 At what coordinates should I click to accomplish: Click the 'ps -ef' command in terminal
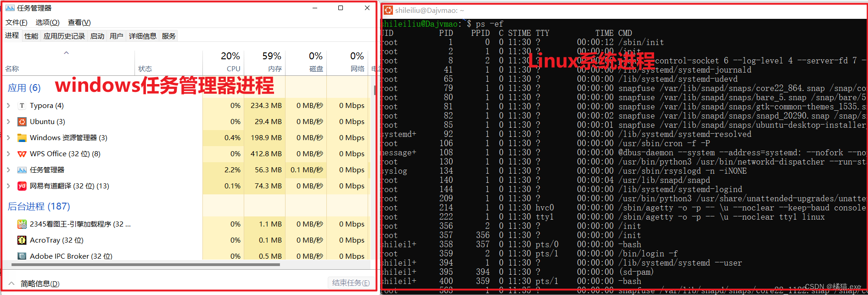[489, 24]
